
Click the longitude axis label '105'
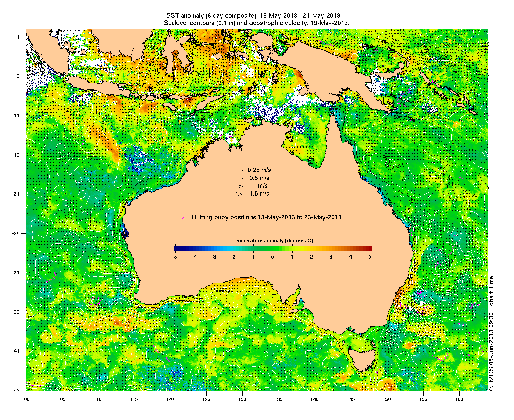coord(62,399)
